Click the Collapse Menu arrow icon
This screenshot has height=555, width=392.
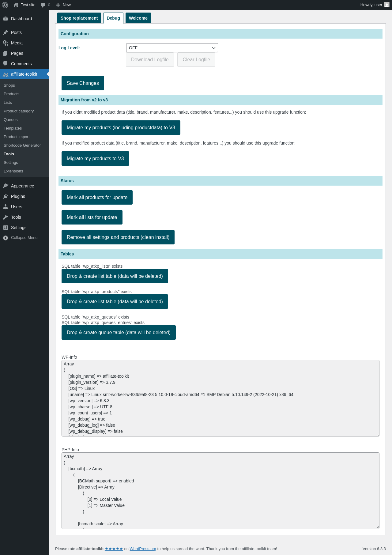(x=6, y=238)
